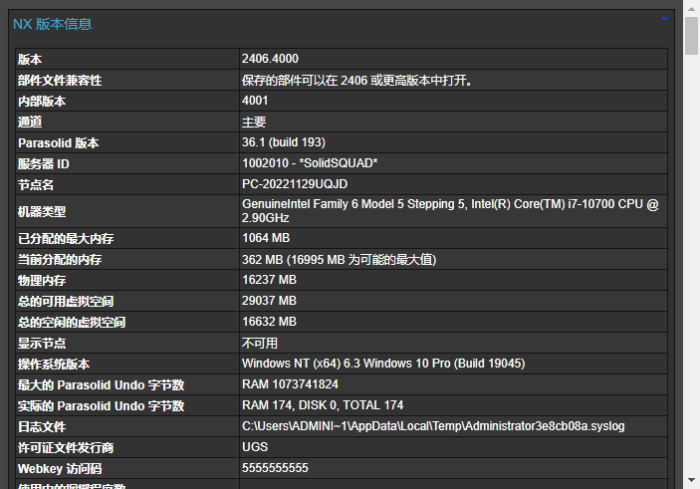The image size is (700, 489).
Task: Select the 1064 MB allocated memory value
Action: click(265, 238)
